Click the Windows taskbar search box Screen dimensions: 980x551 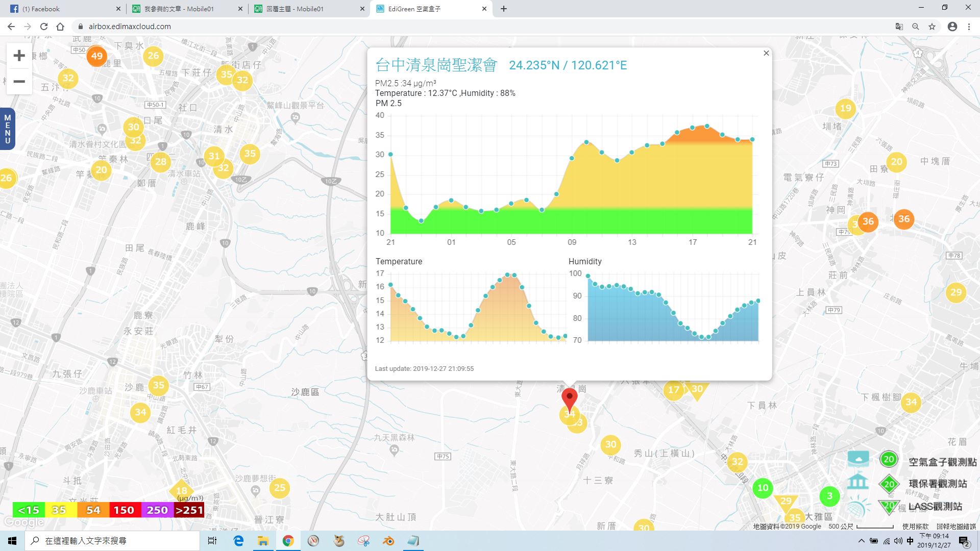pos(112,541)
